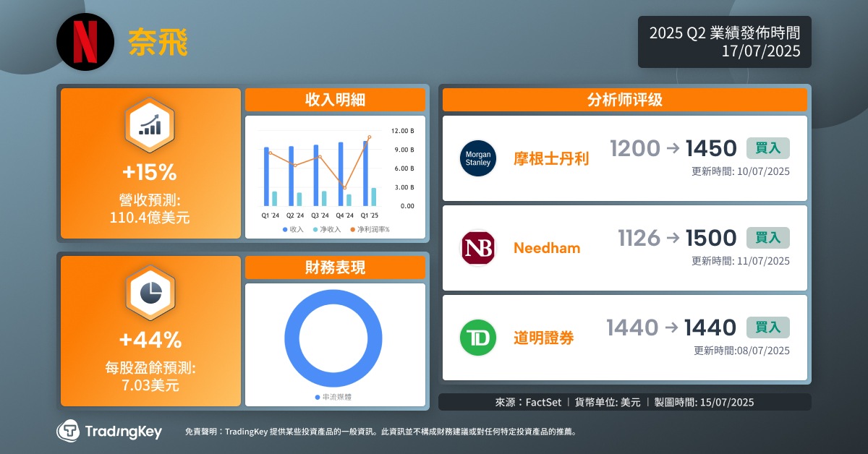Click the 買入 badge for 道明證券

click(767, 327)
